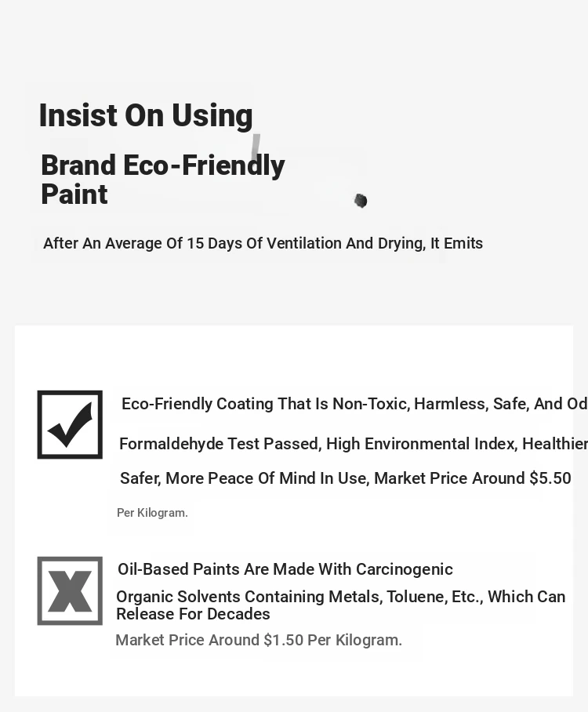Click the "Eco-Friendly Coating That Is Non-Toxic" line
This screenshot has width=588, height=712.
(x=265, y=404)
